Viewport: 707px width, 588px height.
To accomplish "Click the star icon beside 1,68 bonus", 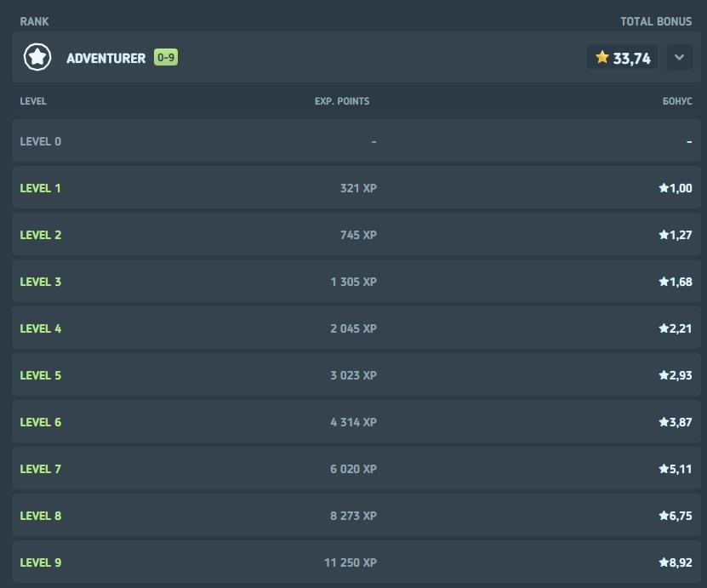I will point(664,282).
